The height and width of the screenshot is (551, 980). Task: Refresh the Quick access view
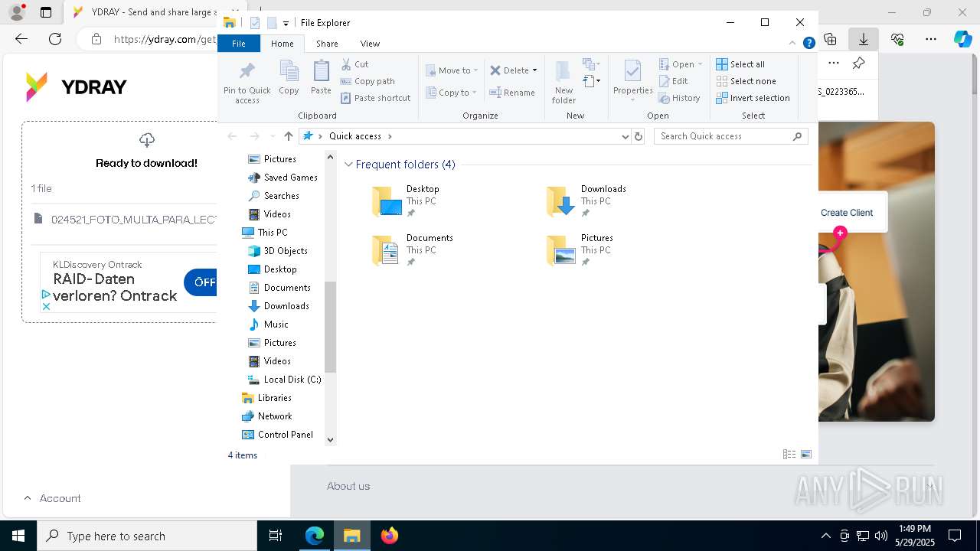(639, 136)
